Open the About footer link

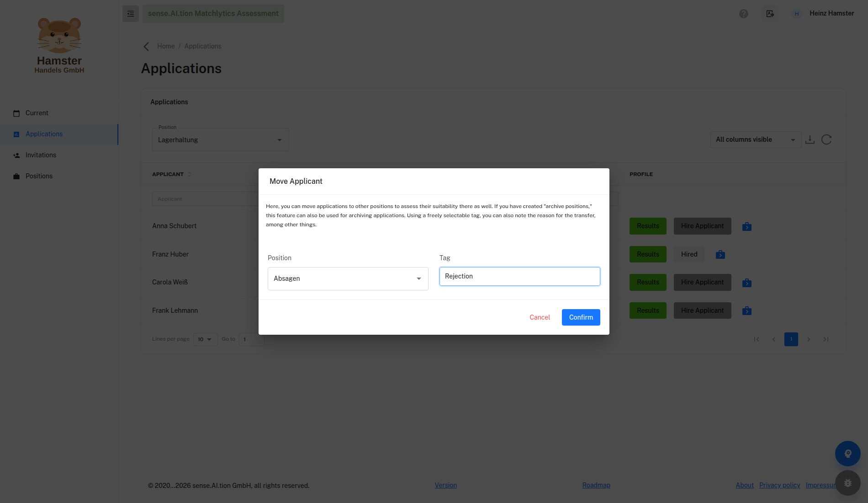click(745, 485)
